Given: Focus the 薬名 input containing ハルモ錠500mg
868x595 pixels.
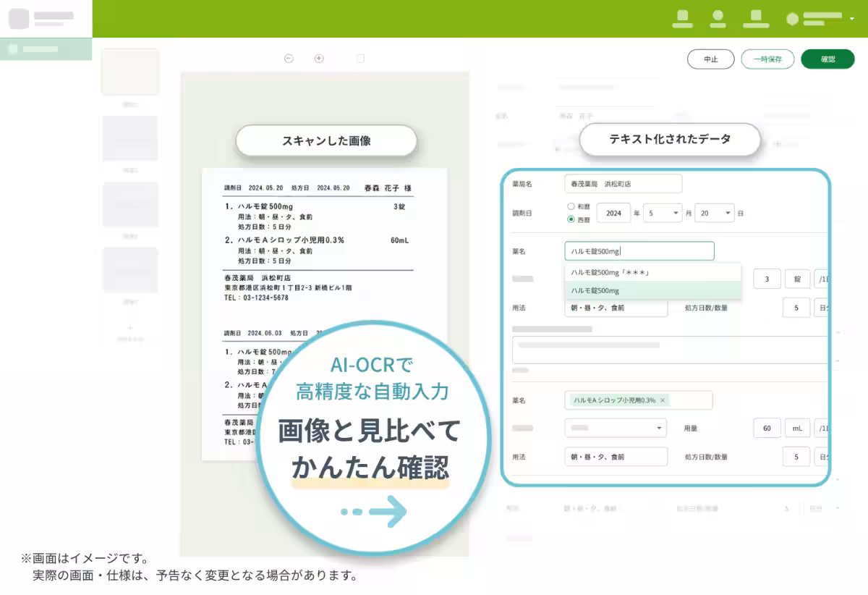Looking at the screenshot, I should 639,251.
